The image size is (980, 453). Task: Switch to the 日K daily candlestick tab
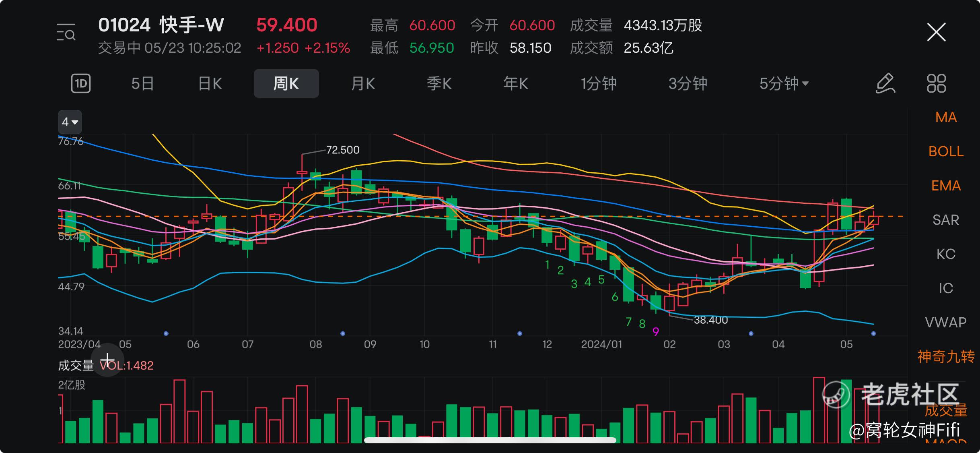[210, 84]
